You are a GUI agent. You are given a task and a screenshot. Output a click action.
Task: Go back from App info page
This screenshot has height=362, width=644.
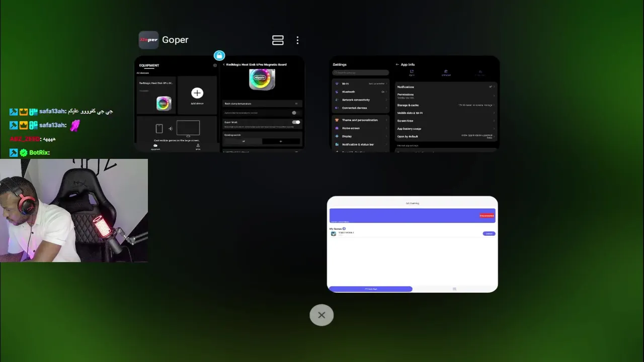click(x=397, y=65)
